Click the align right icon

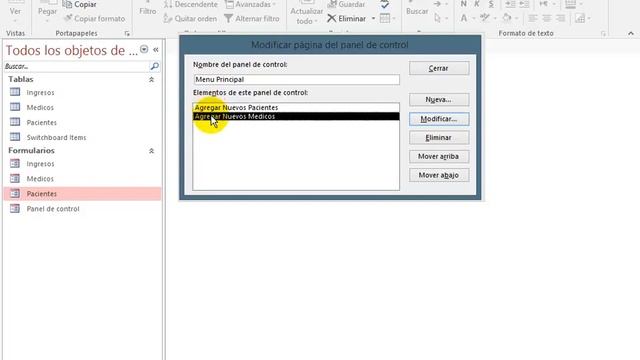pyautogui.click(x=560, y=19)
